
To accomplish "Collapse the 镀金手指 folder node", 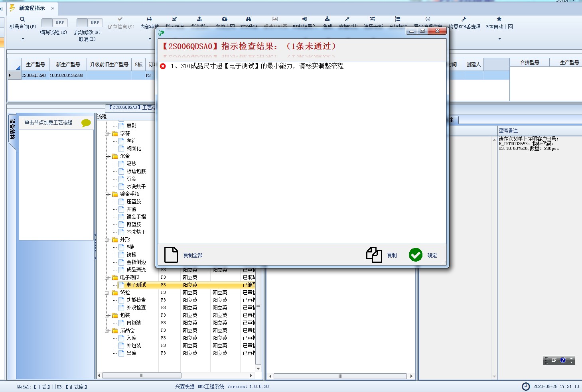I will tap(107, 194).
